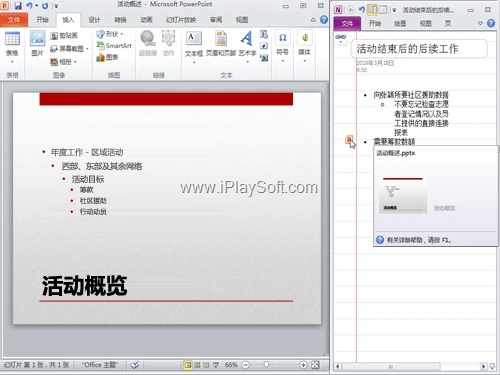Viewport: 500px width, 375px height.
Task: Open the 形状 (Shapes) gallery dropdown
Action: click(x=110, y=34)
